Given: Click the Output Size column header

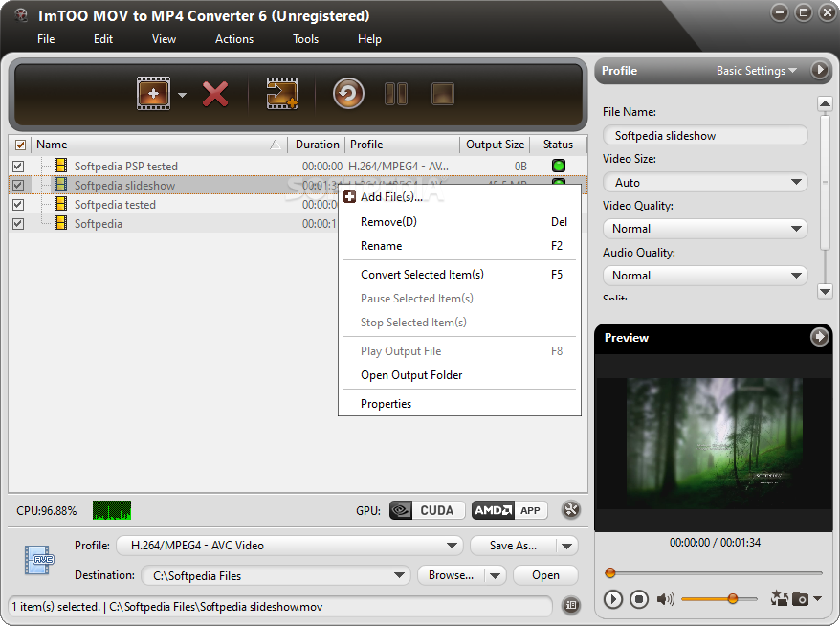Looking at the screenshot, I should pyautogui.click(x=495, y=145).
